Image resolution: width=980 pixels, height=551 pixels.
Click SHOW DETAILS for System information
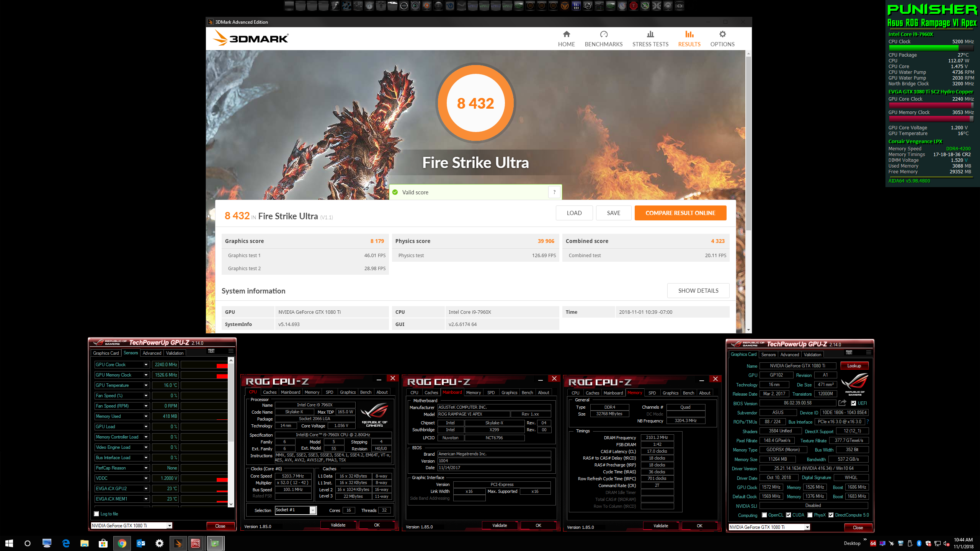tap(698, 291)
